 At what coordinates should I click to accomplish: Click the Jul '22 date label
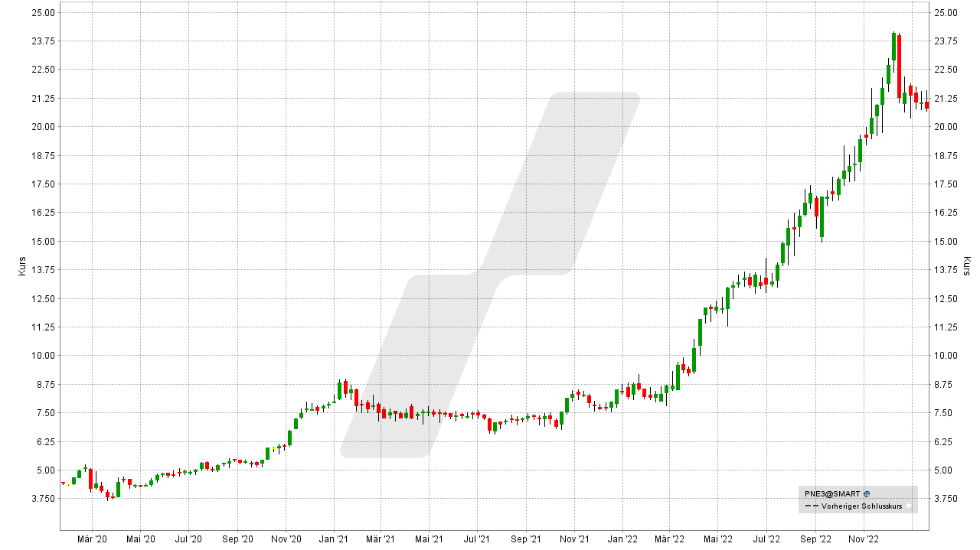[x=766, y=539]
